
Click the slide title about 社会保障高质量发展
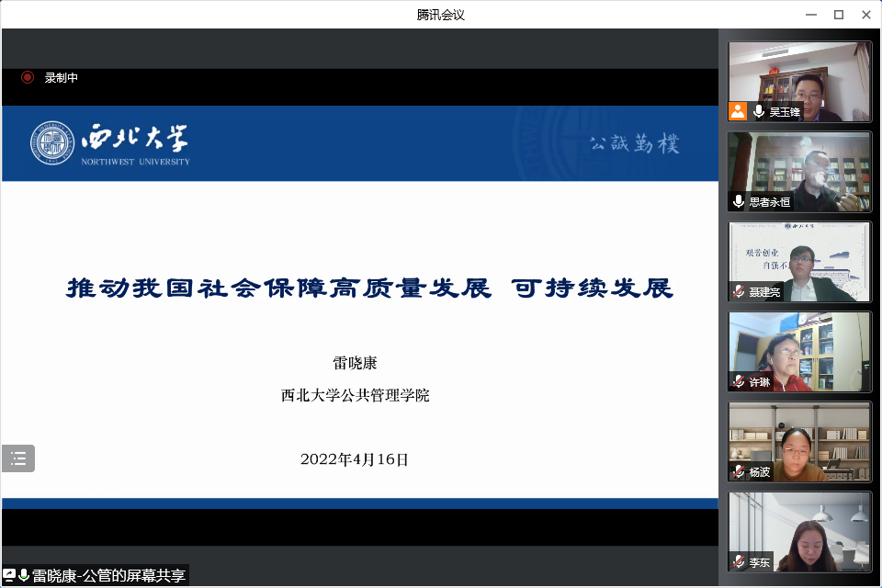[369, 288]
